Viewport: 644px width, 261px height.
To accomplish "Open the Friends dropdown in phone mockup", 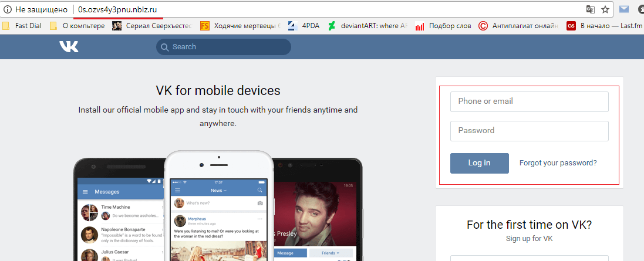I will 331,253.
